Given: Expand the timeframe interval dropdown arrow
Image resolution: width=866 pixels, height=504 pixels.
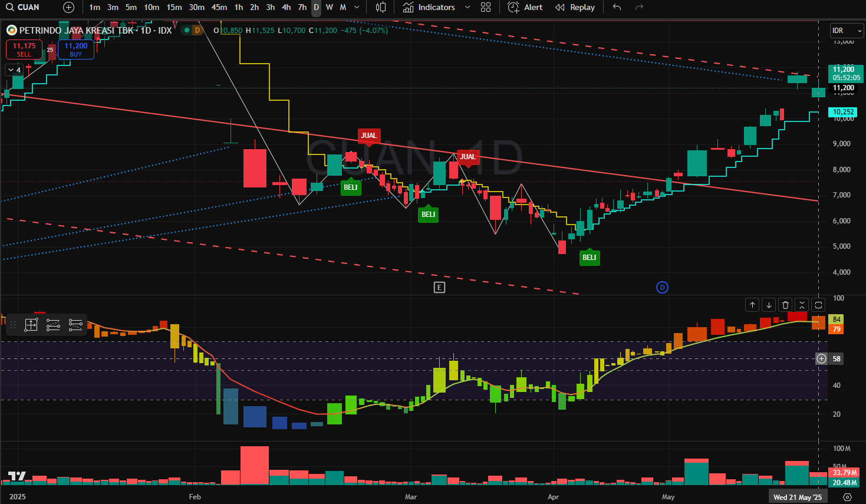Looking at the screenshot, I should click(357, 7).
